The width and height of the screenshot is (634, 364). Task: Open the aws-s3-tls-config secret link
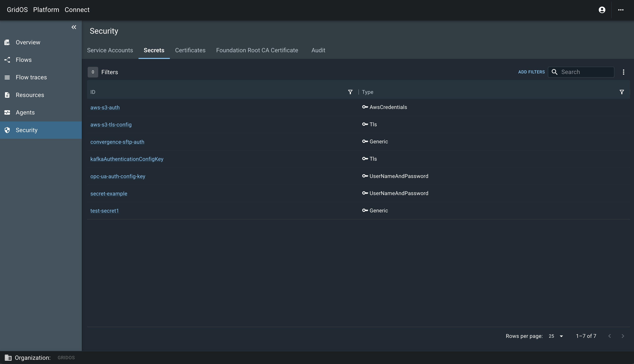point(111,125)
